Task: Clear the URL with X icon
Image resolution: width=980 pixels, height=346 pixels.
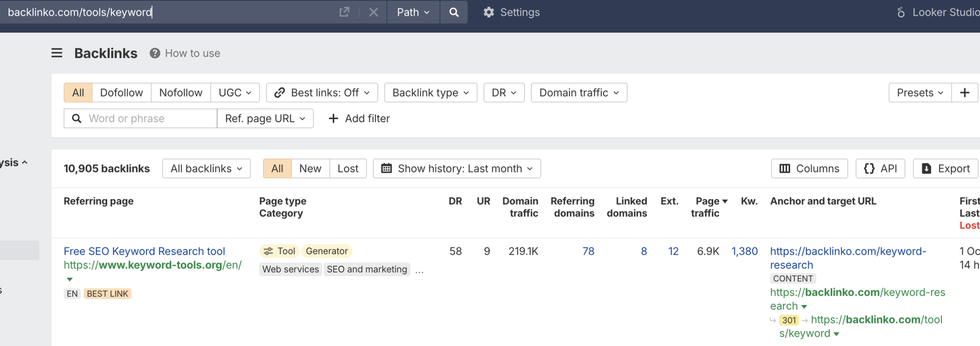Action: [x=373, y=12]
